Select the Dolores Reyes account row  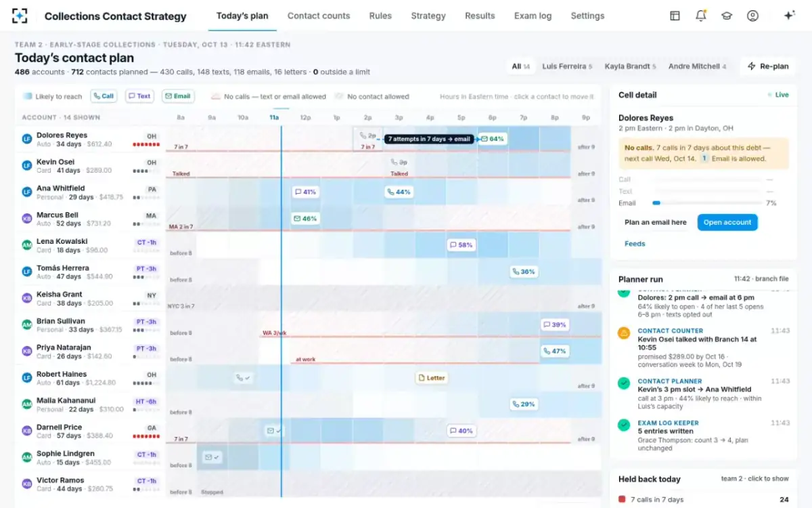click(90, 139)
